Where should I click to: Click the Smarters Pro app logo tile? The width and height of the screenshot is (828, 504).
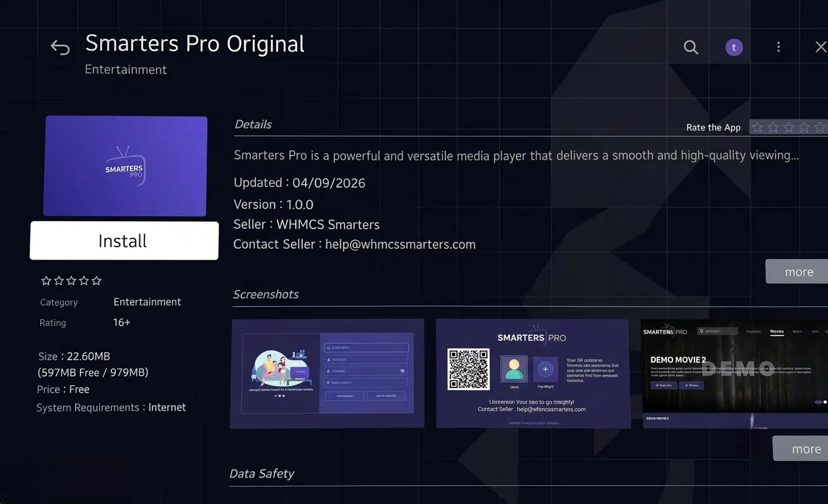(x=125, y=166)
